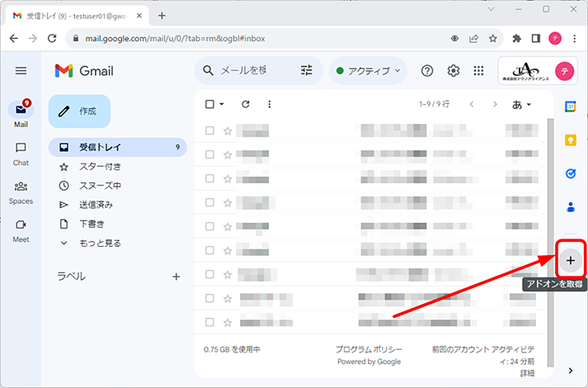The image size is (588, 388).
Task: Open the Chrome menu three dots
Action: point(574,38)
